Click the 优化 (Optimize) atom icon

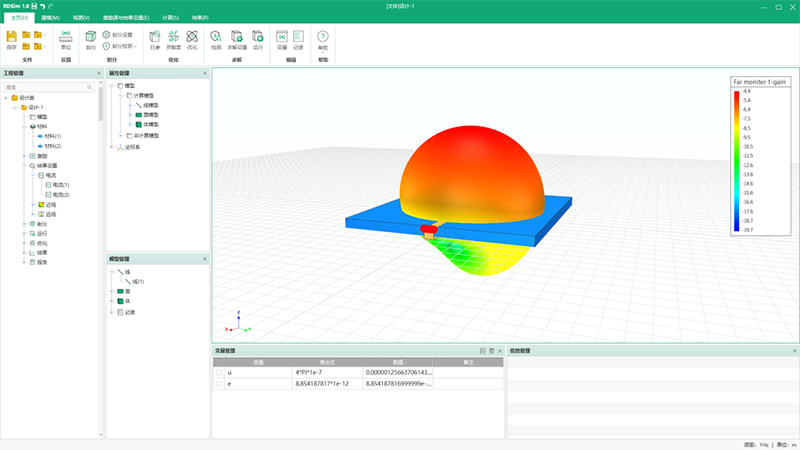point(192,37)
